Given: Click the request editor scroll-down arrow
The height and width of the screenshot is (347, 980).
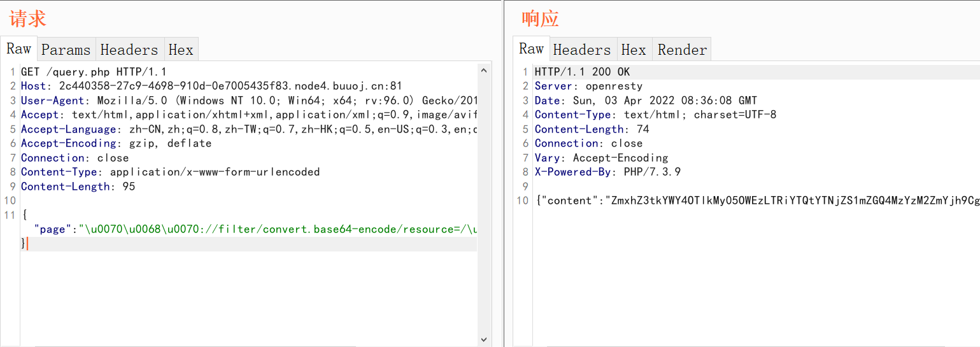Looking at the screenshot, I should click(484, 340).
